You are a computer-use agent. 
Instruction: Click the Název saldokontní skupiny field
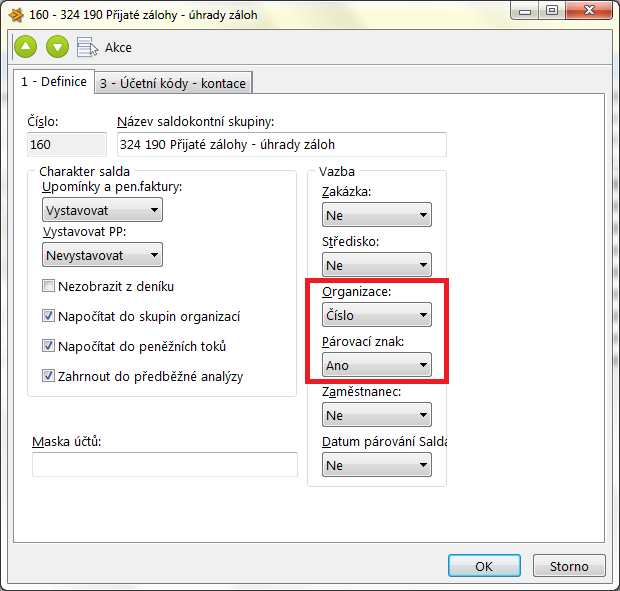point(282,144)
